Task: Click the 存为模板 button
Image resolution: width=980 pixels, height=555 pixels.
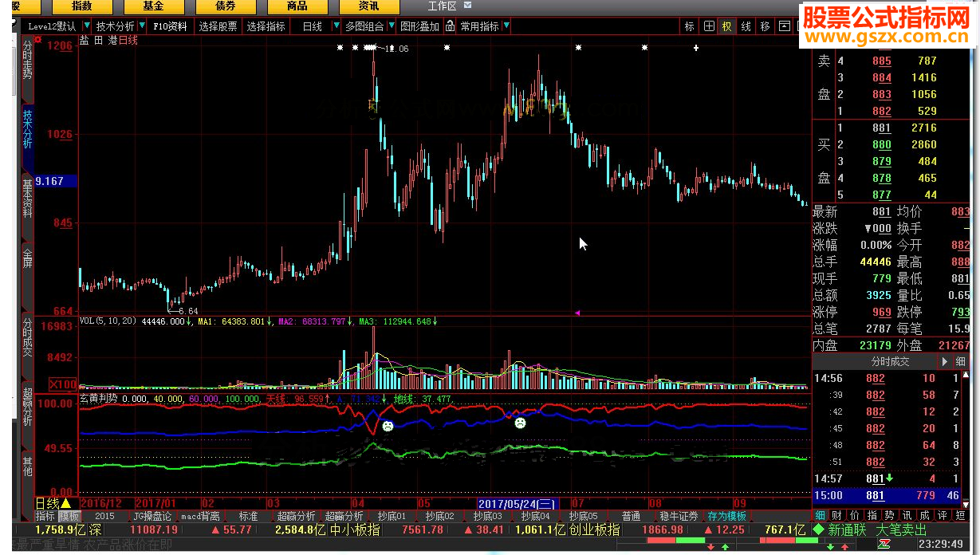Action: pos(726,516)
